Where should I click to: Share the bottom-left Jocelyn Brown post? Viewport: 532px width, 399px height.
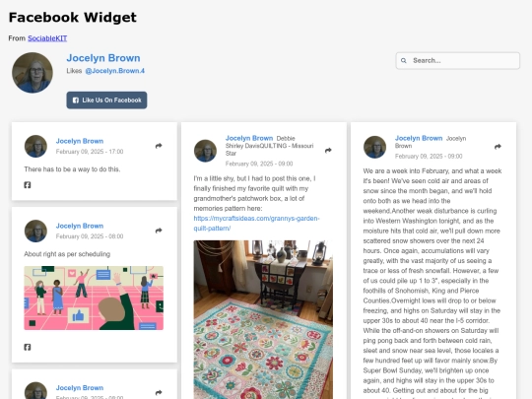pyautogui.click(x=159, y=392)
